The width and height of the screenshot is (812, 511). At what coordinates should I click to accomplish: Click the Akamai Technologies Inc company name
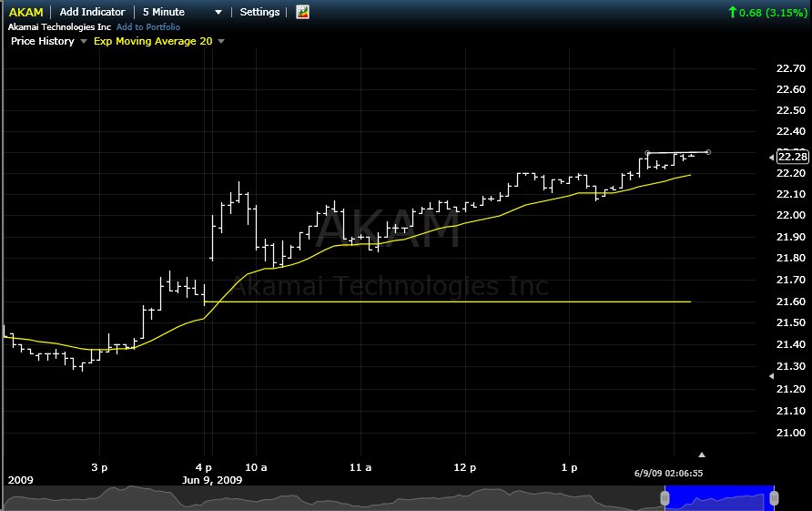coord(59,27)
